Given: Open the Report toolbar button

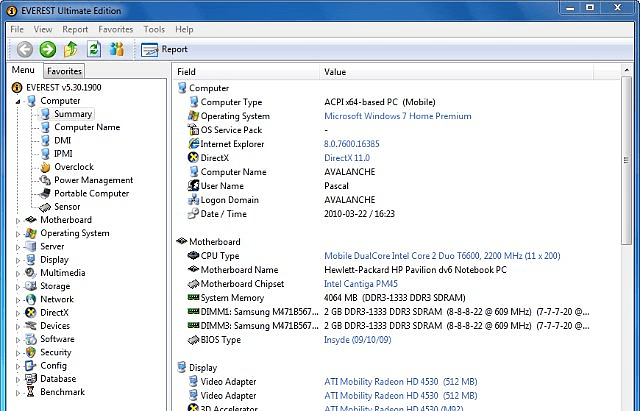Looking at the screenshot, I should click(165, 49).
